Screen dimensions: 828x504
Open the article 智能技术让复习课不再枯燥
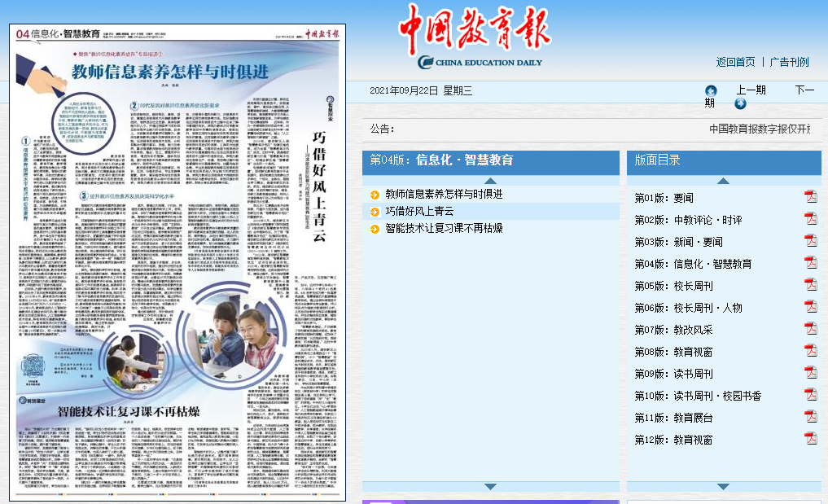coord(444,228)
